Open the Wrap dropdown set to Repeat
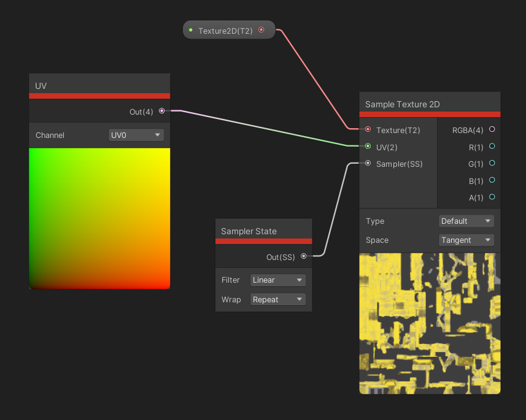The height and width of the screenshot is (420, 526). [277, 300]
